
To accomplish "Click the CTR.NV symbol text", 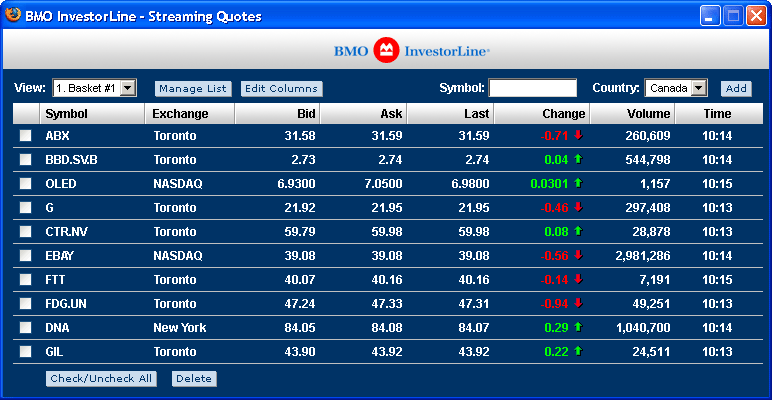I will point(66,232).
